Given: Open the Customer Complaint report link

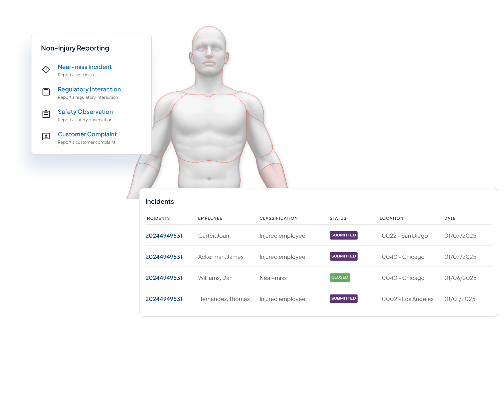Looking at the screenshot, I should 87,134.
